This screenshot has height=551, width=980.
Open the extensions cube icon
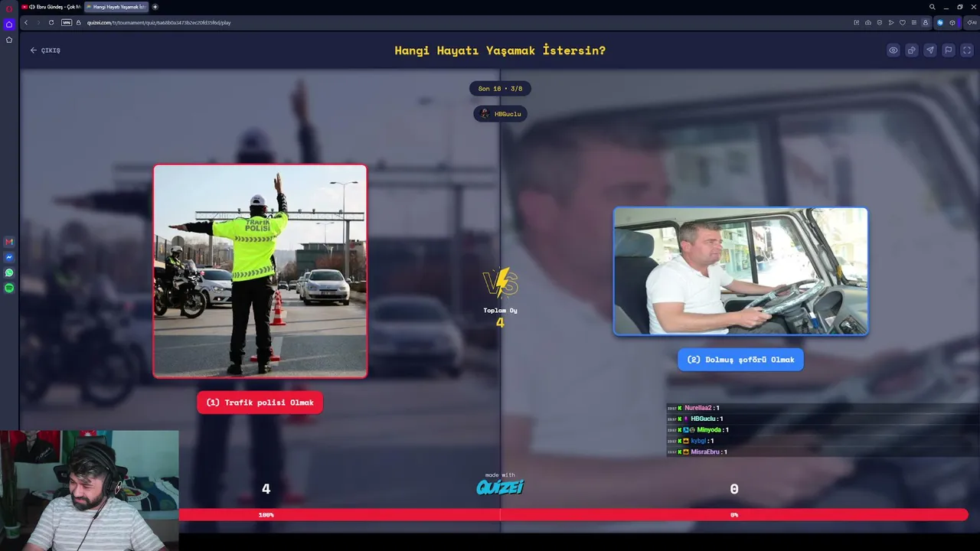tap(952, 22)
